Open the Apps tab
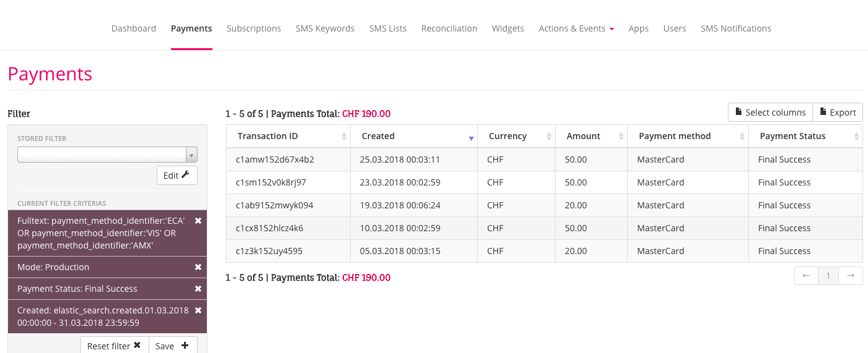Screen dimensions: 868x353 point(638,28)
